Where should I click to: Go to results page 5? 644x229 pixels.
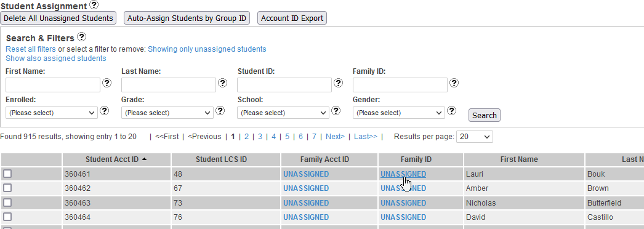[287, 137]
